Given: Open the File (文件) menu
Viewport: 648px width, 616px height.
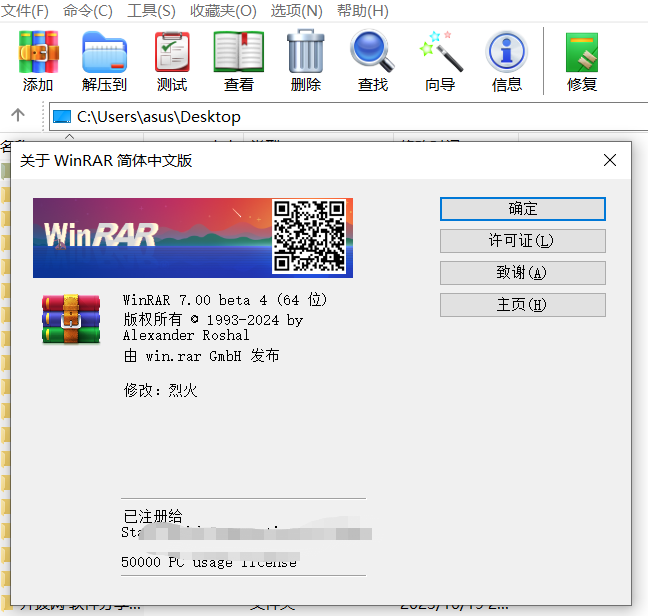Looking at the screenshot, I should click(25, 11).
